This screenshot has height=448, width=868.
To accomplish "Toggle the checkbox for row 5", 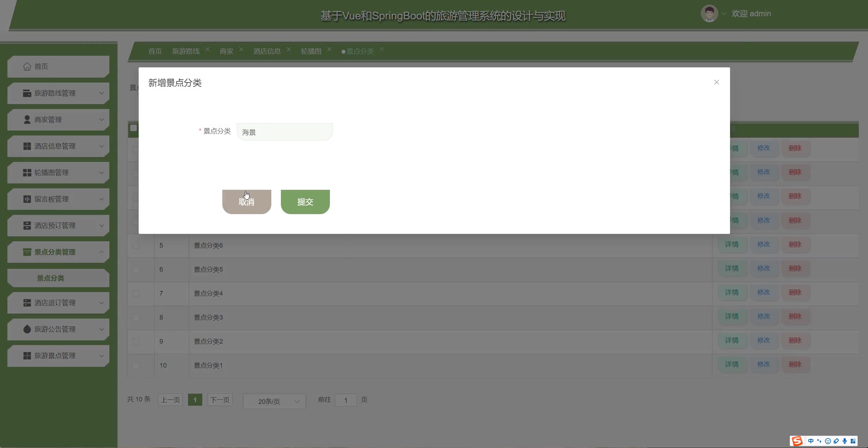I will (x=136, y=246).
